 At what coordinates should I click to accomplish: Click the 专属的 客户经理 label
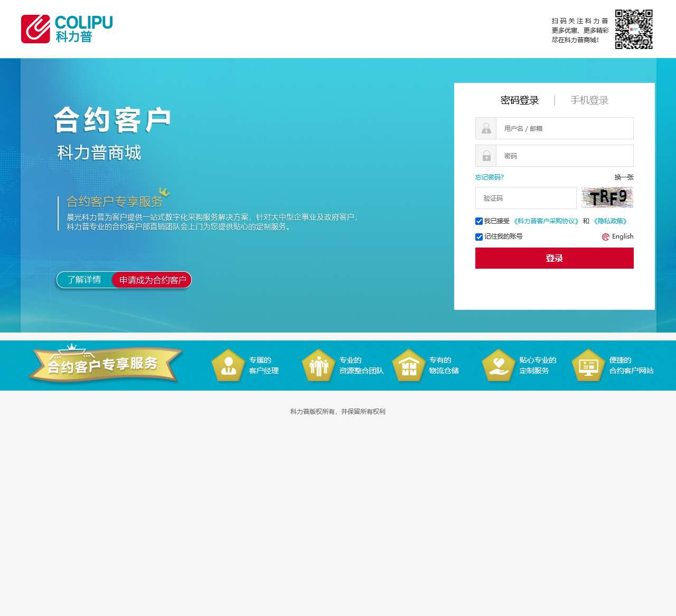[264, 365]
